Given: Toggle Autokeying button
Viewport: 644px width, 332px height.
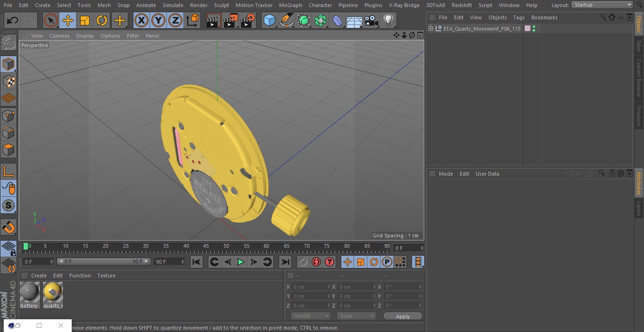Looking at the screenshot, I should point(316,262).
